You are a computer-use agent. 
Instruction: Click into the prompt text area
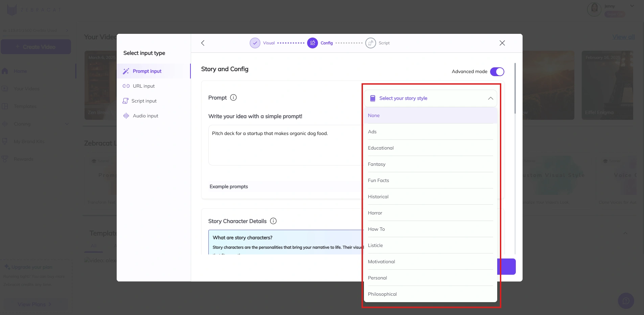(286, 145)
